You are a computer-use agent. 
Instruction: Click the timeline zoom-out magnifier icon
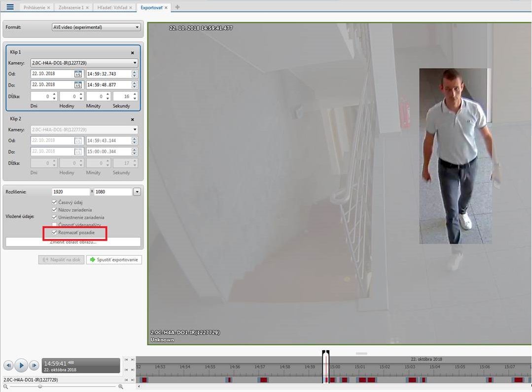[5, 387]
